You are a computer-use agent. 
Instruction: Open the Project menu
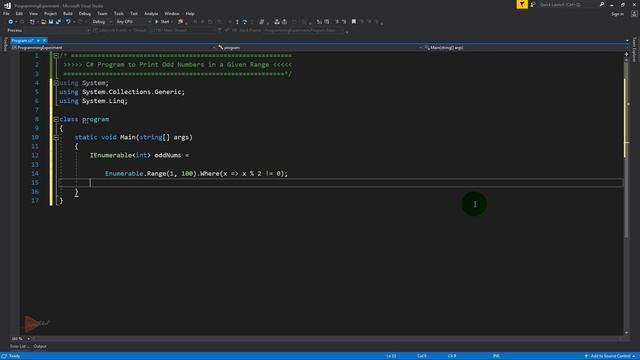coord(50,13)
